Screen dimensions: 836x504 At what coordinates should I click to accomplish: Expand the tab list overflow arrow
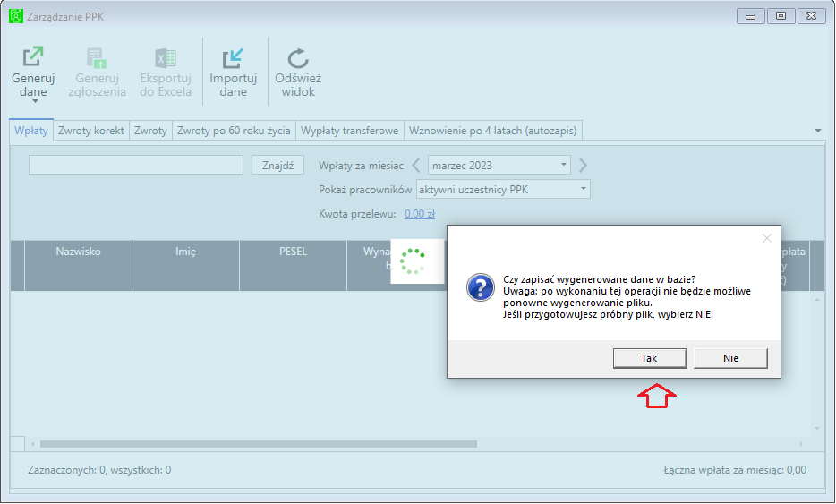tap(818, 131)
